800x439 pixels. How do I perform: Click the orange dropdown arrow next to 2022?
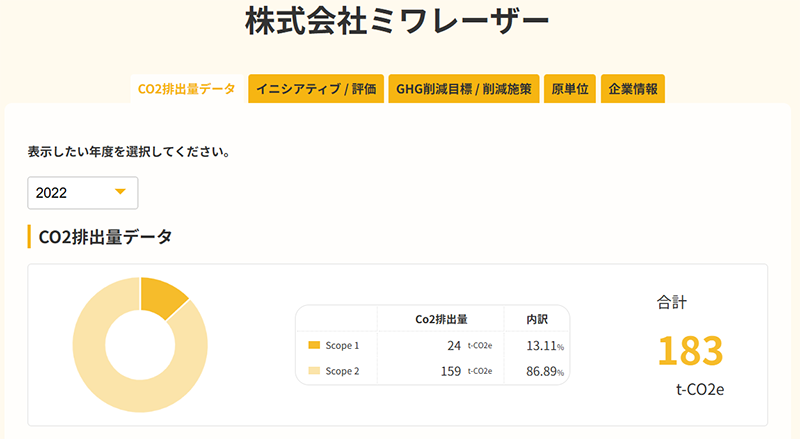point(120,192)
